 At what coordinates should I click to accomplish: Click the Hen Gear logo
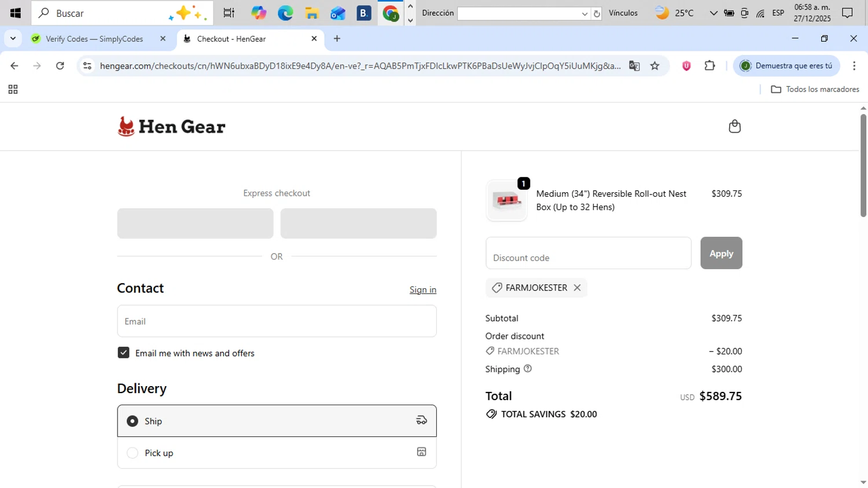171,126
